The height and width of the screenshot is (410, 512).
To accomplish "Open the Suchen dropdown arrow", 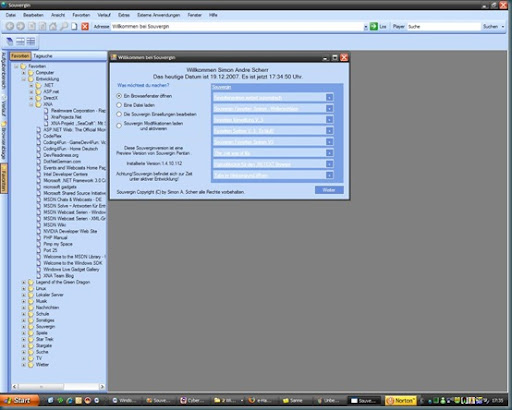I will (x=503, y=26).
